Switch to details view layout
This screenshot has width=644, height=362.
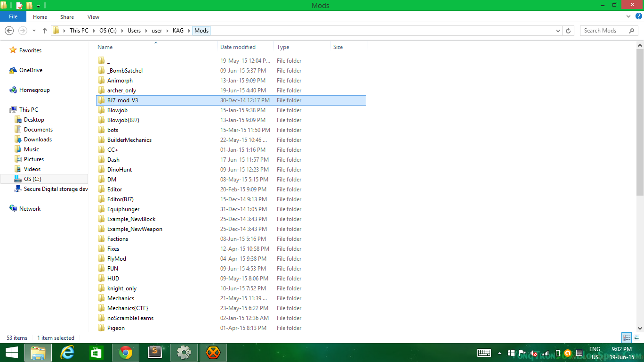[627, 337]
